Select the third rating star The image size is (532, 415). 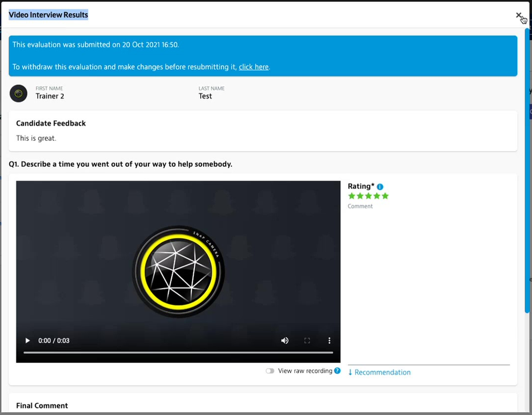click(368, 196)
